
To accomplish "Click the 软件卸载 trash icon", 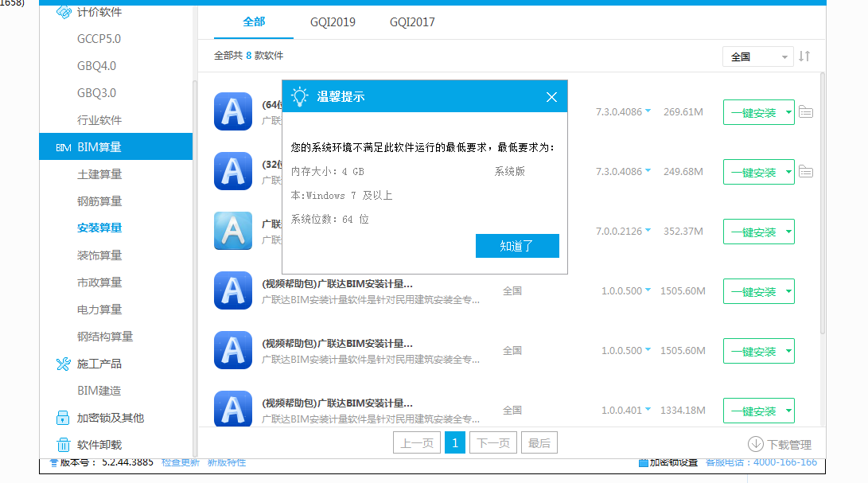I will point(63,445).
